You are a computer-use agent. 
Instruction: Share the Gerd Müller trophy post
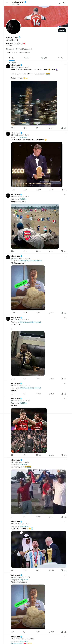coord(65,190)
